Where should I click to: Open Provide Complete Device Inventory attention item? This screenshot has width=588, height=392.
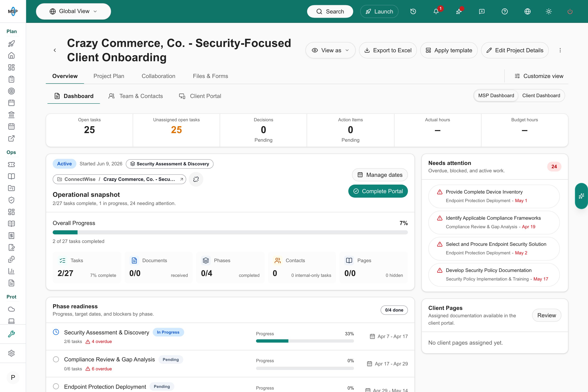494,196
